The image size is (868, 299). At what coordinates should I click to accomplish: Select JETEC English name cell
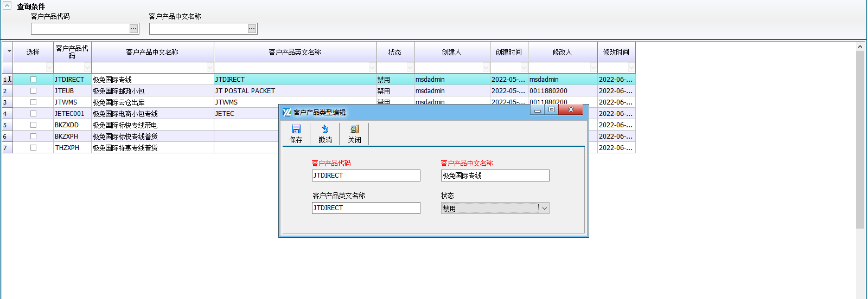point(246,113)
